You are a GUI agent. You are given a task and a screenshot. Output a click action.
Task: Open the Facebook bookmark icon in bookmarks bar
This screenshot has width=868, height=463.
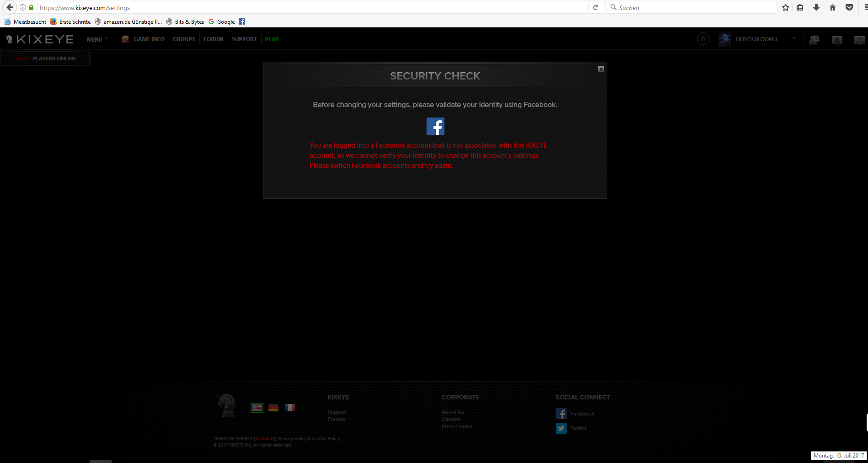pos(242,21)
